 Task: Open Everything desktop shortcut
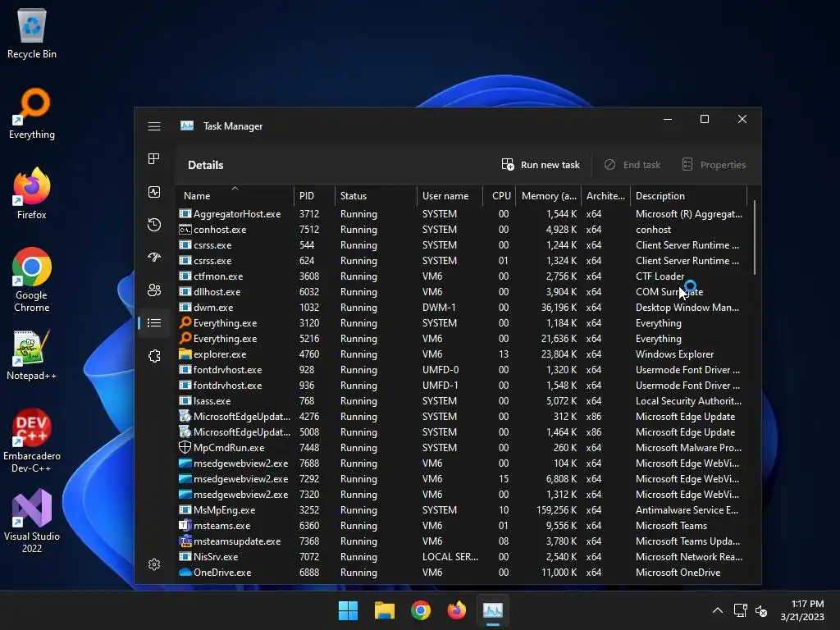point(32,113)
